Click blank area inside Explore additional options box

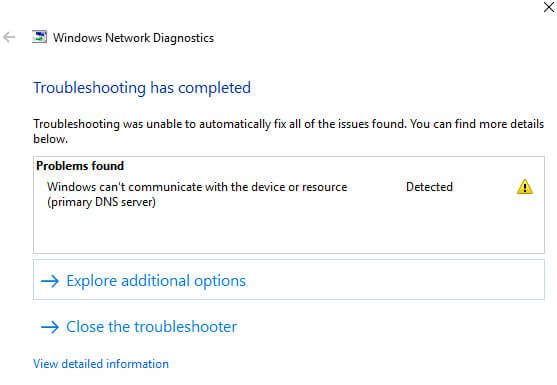pos(394,280)
